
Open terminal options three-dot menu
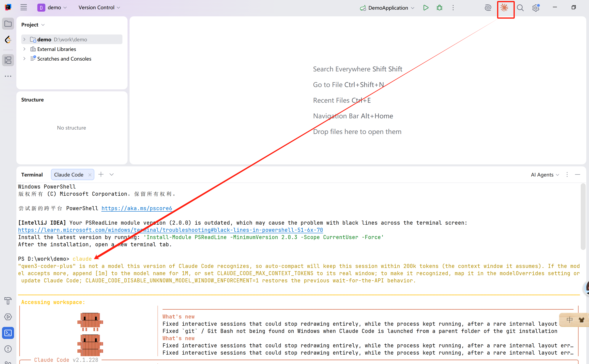click(x=567, y=174)
